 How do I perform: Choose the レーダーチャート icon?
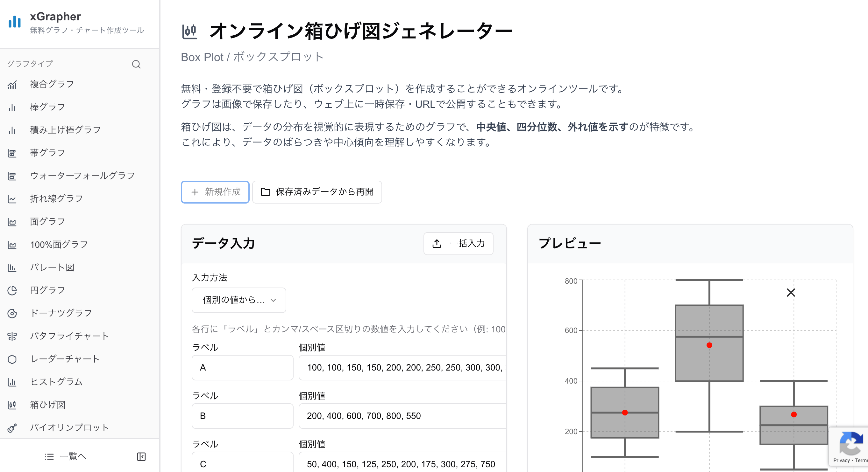click(x=12, y=359)
